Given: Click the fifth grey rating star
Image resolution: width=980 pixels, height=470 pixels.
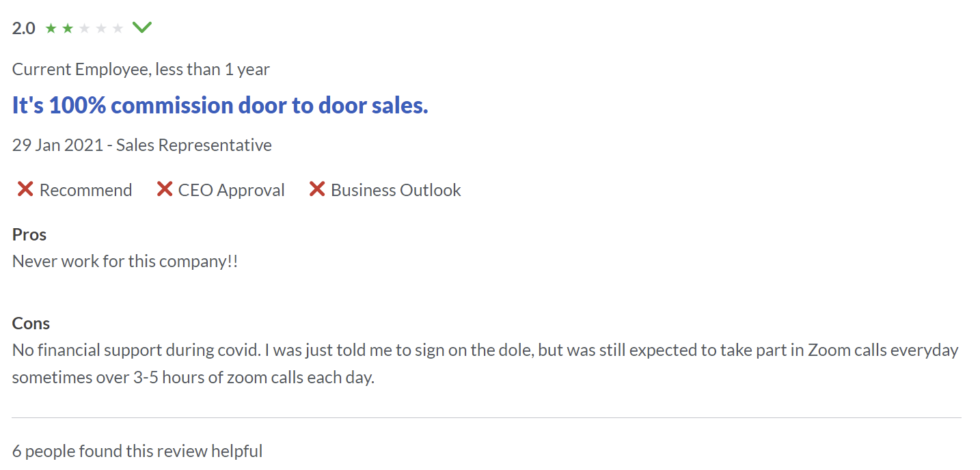Looking at the screenshot, I should [x=118, y=29].
